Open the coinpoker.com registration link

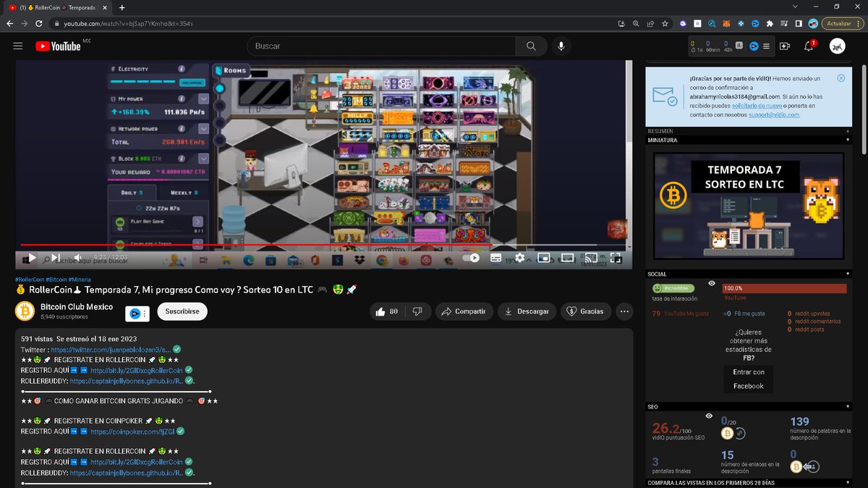pos(133,431)
